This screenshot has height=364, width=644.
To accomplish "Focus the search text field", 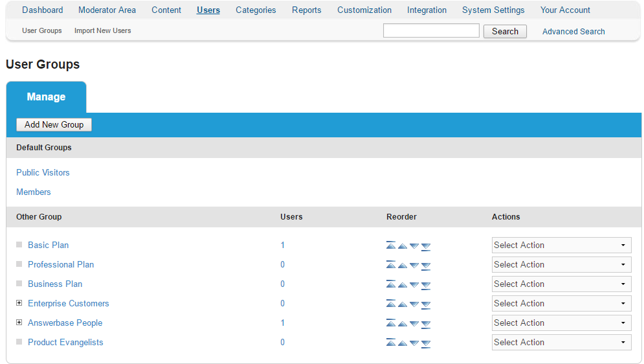I will [431, 31].
